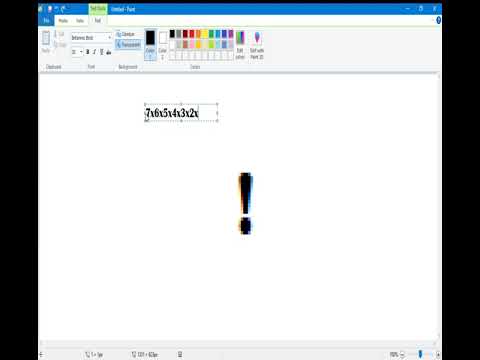This screenshot has width=480, height=360.
Task: Switch to the View tab
Action: tap(80, 21)
